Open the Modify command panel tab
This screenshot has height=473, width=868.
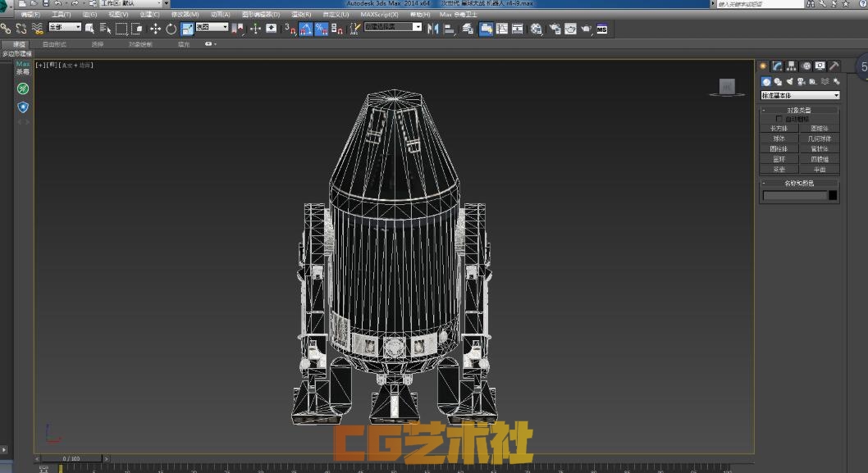pyautogui.click(x=777, y=66)
